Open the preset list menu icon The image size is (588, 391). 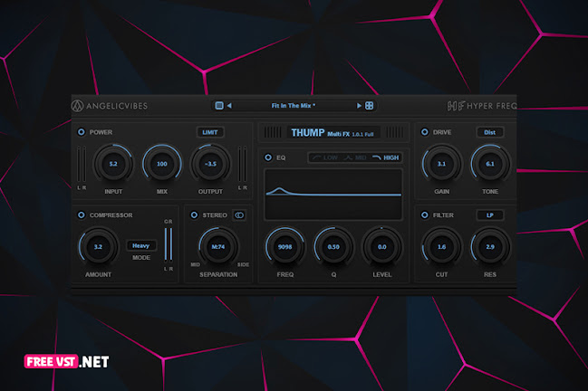[219, 106]
